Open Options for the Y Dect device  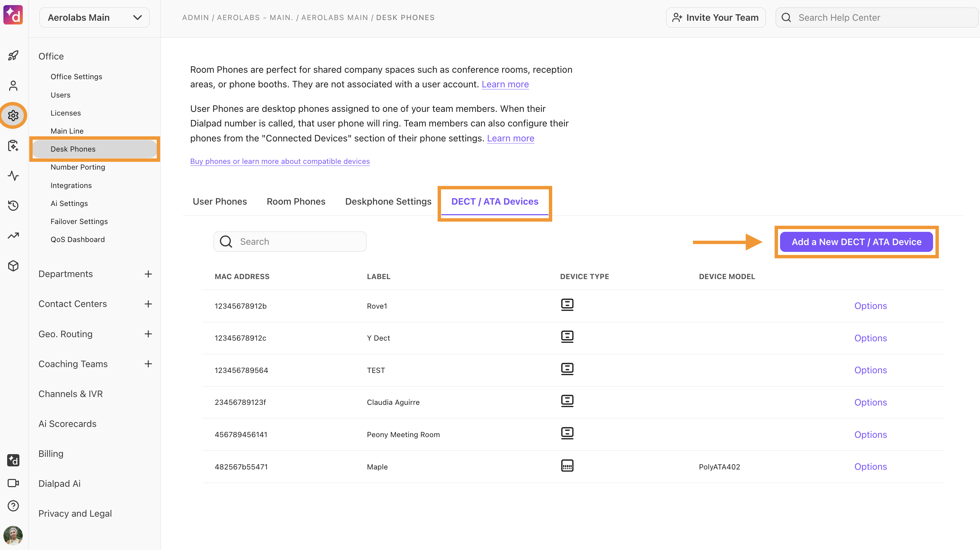871,338
